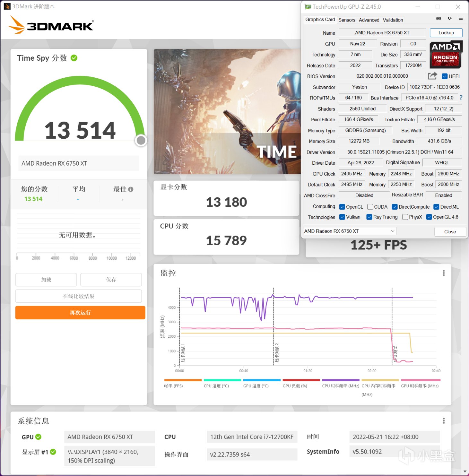Open the three-dot menu of the 监控 panel

tap(444, 273)
